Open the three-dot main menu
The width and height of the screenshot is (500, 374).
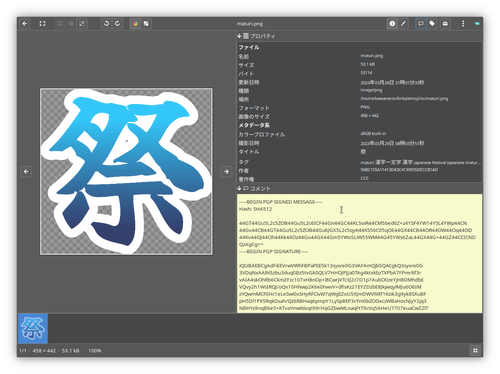463,24
